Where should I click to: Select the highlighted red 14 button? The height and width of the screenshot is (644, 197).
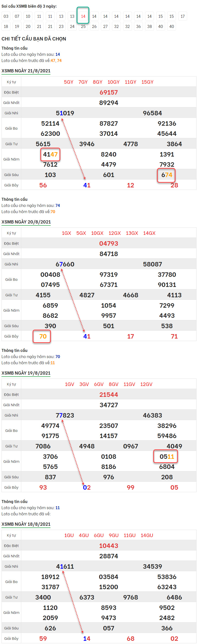pyautogui.click(x=83, y=16)
